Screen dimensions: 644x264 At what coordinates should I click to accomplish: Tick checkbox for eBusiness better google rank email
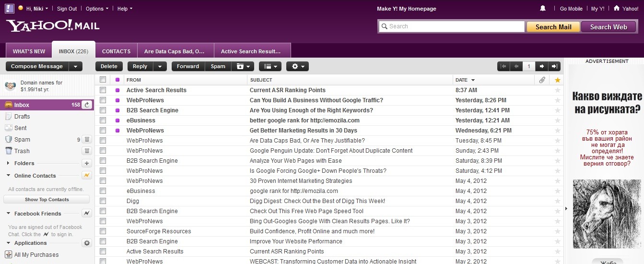coord(103,120)
